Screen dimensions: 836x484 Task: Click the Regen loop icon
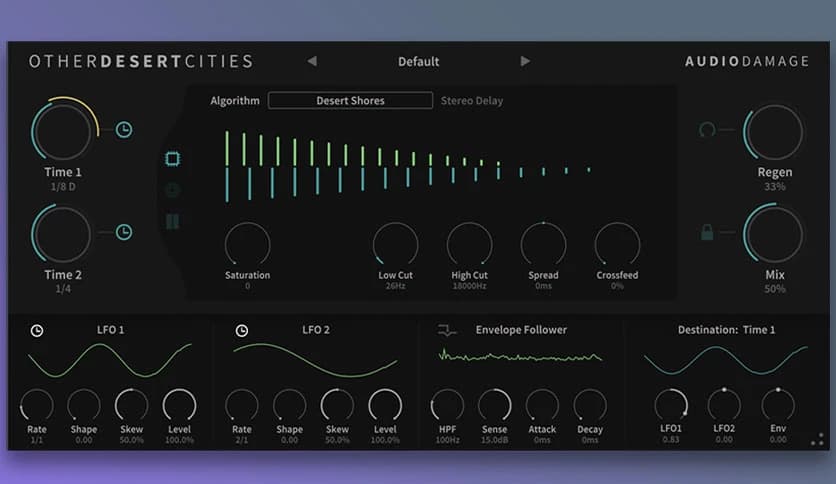click(x=707, y=130)
